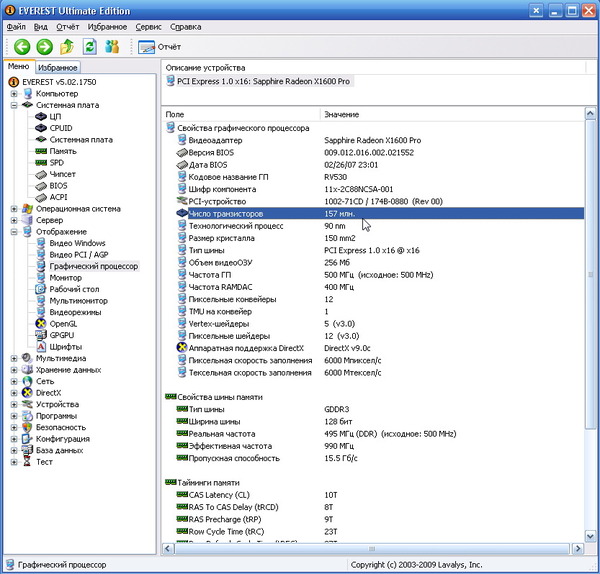This screenshot has width=600, height=574.
Task: Click the Значение column header
Action: pyautogui.click(x=452, y=114)
